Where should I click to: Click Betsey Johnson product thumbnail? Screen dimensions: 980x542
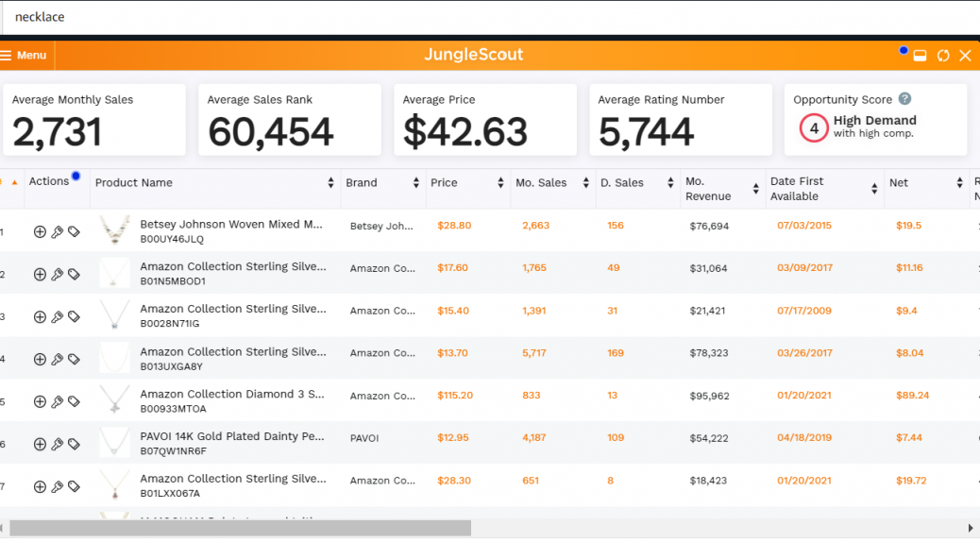(x=115, y=230)
